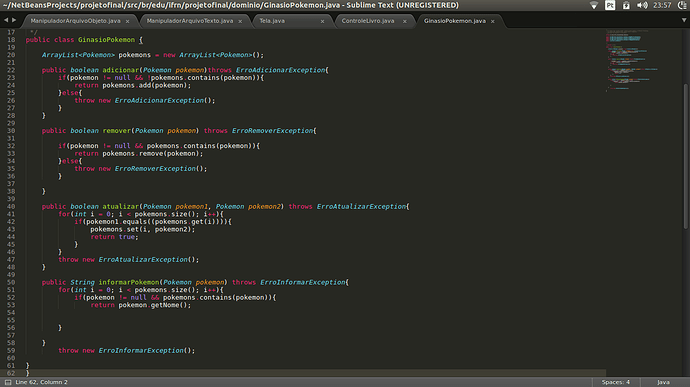Click 'ArrayList<Pokemon>' declaration on line 20
The image size is (690, 387).
(78, 55)
